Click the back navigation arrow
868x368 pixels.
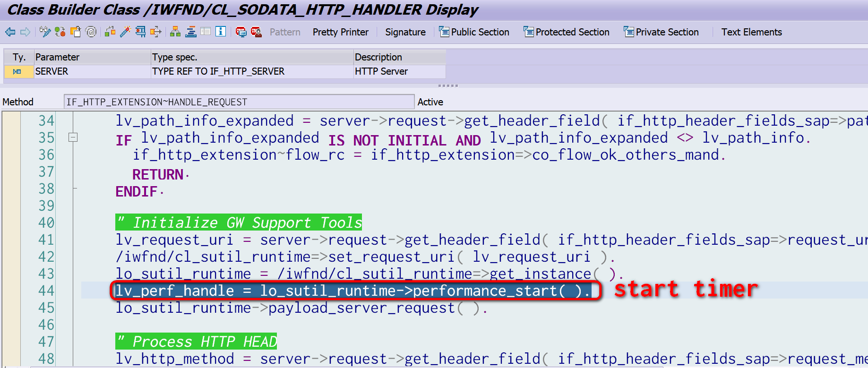point(10,32)
